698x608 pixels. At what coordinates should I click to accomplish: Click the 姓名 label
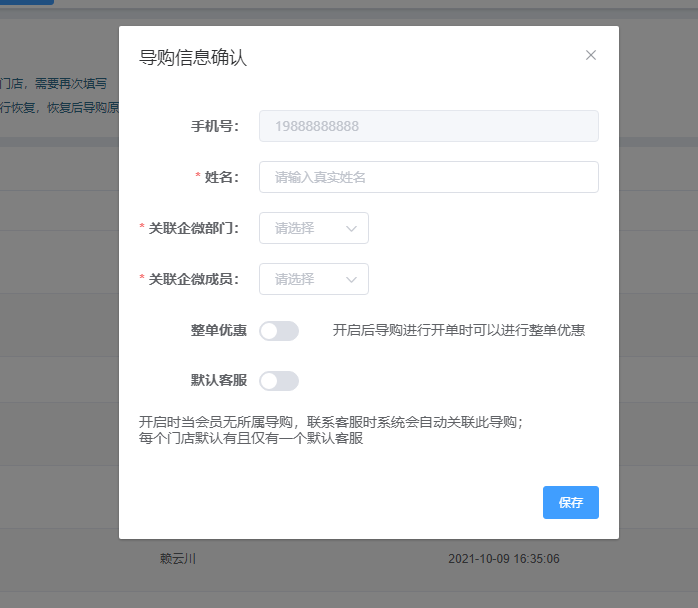pyautogui.click(x=222, y=178)
